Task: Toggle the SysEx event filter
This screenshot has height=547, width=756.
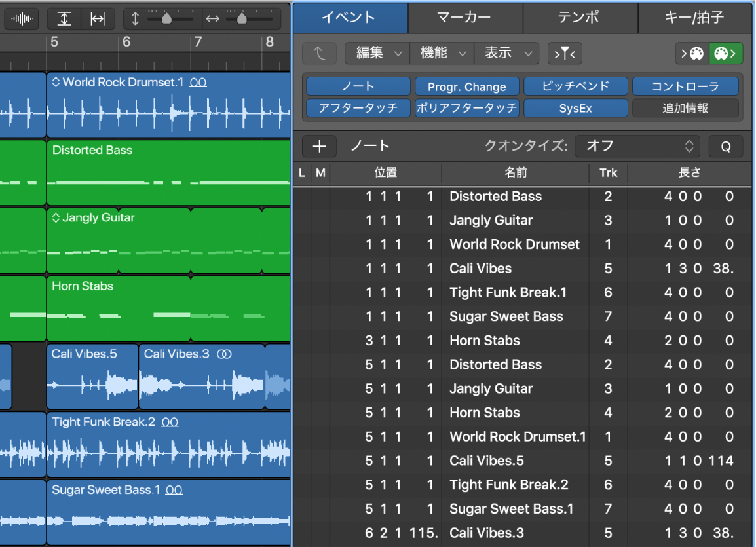Action: coord(575,108)
